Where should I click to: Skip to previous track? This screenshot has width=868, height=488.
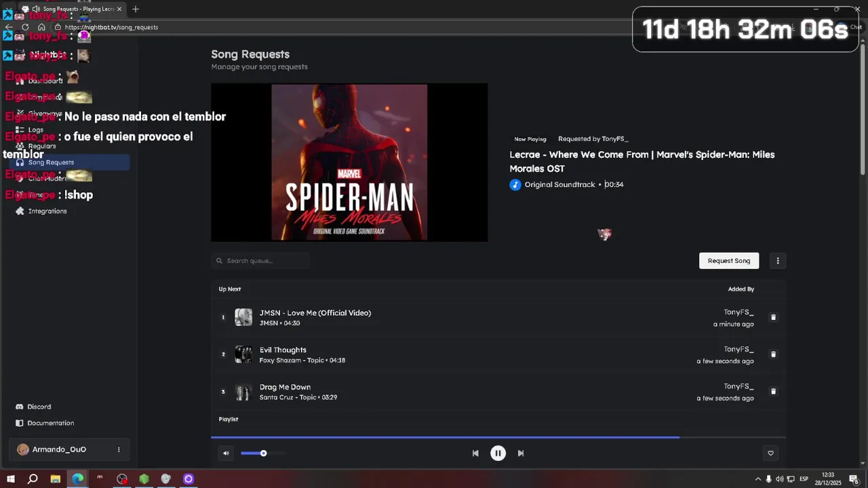pos(475,453)
